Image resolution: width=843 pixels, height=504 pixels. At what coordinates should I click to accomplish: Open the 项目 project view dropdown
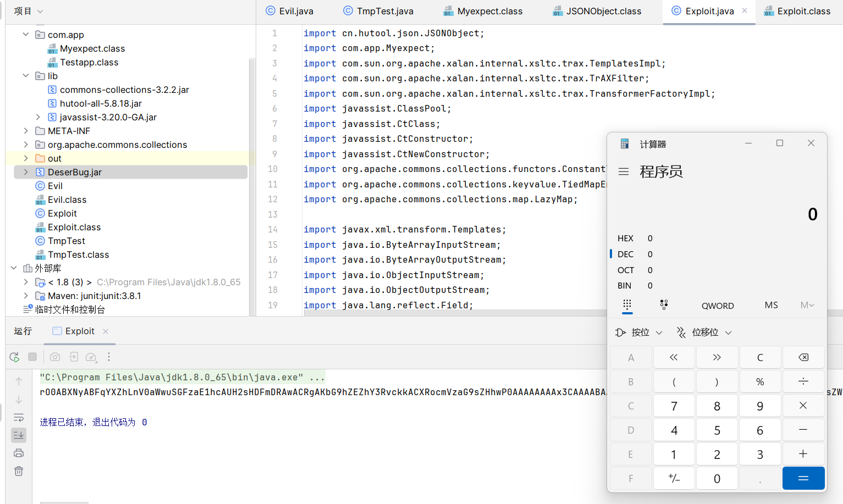28,11
